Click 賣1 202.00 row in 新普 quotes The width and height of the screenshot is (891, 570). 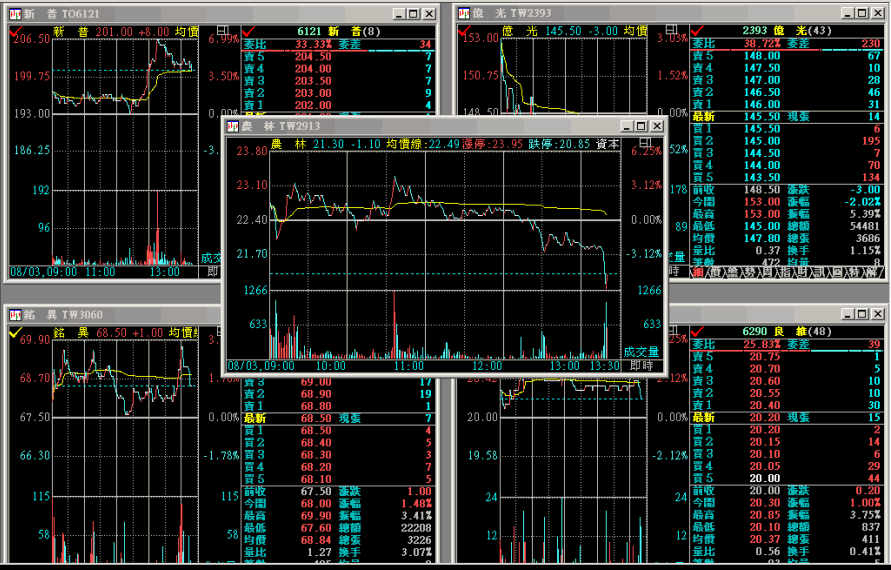338,105
